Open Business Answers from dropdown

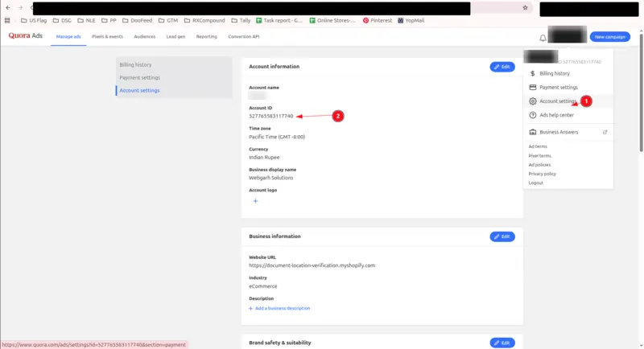coord(568,132)
